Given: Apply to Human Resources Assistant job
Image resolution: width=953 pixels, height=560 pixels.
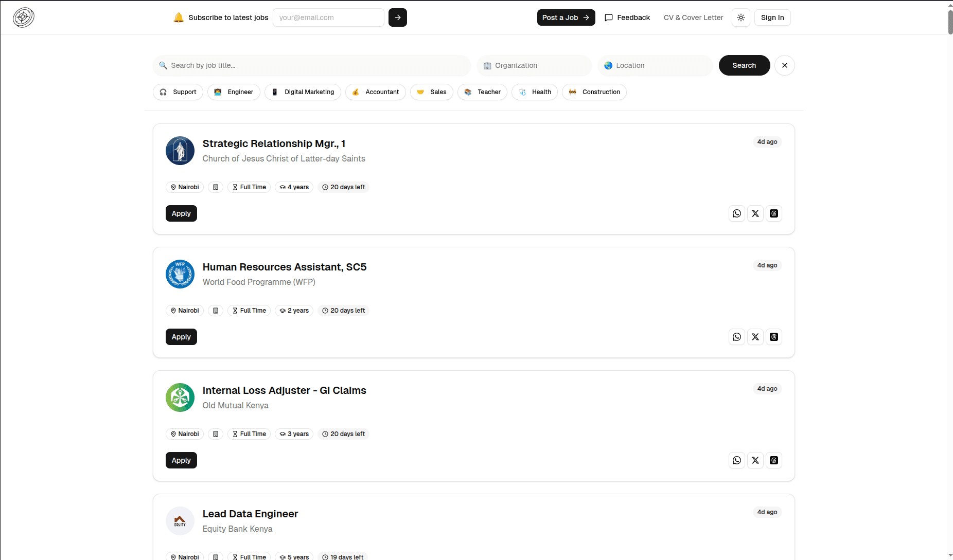Looking at the screenshot, I should [x=181, y=337].
